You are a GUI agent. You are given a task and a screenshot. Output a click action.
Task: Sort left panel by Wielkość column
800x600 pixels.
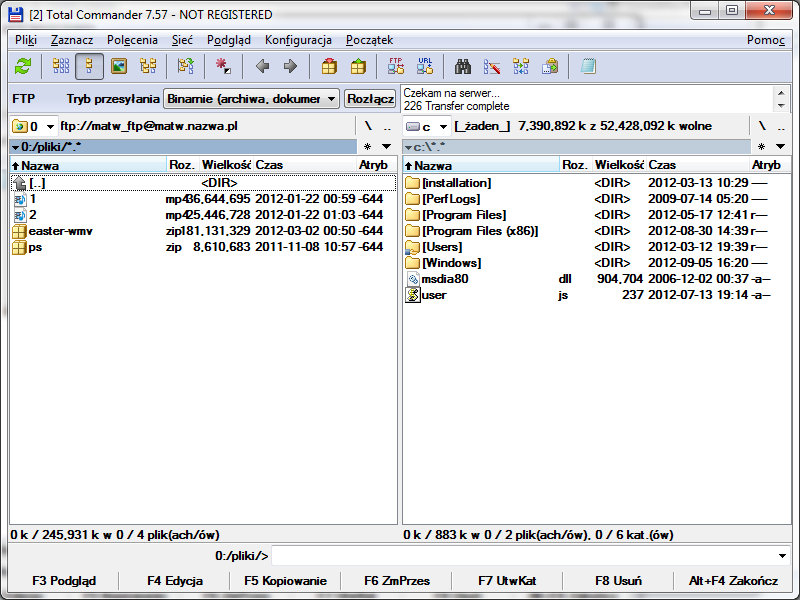point(226,165)
